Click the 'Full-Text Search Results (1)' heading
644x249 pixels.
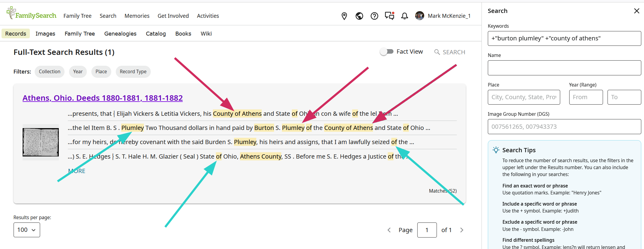click(64, 52)
